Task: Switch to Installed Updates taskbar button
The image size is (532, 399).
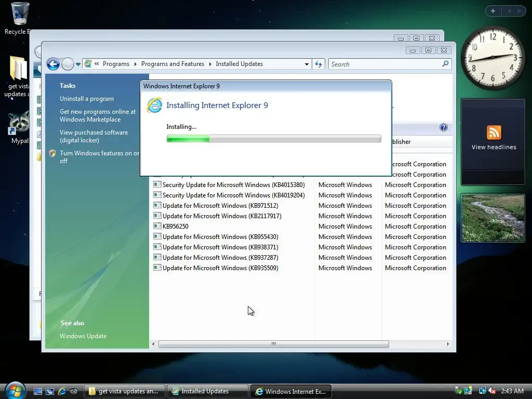Action: click(207, 391)
